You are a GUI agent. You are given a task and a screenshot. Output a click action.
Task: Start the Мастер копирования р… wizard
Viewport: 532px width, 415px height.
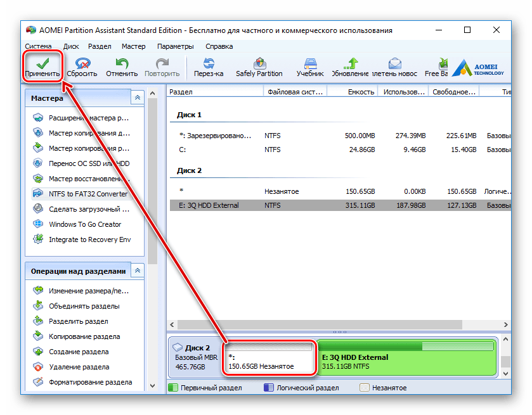tap(82, 148)
